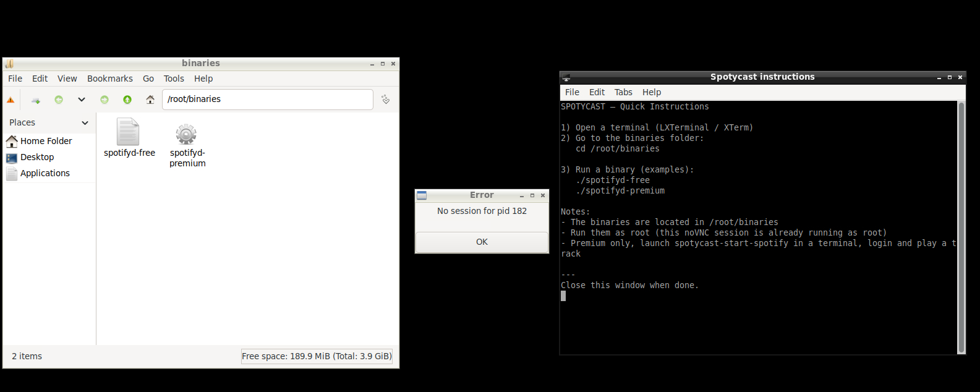Open the Tabs menu in the terminal
This screenshot has height=392, width=980.
[x=623, y=92]
